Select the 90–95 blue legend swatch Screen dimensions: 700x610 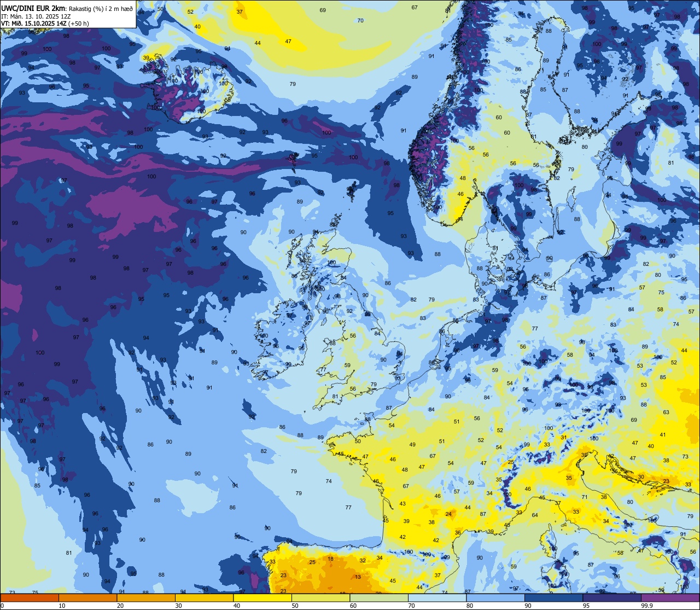553,597
